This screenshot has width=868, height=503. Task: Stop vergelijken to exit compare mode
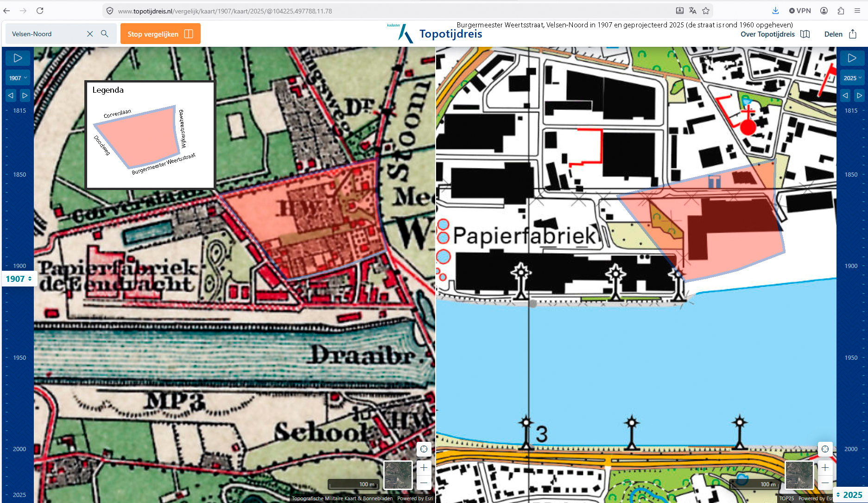click(x=160, y=34)
